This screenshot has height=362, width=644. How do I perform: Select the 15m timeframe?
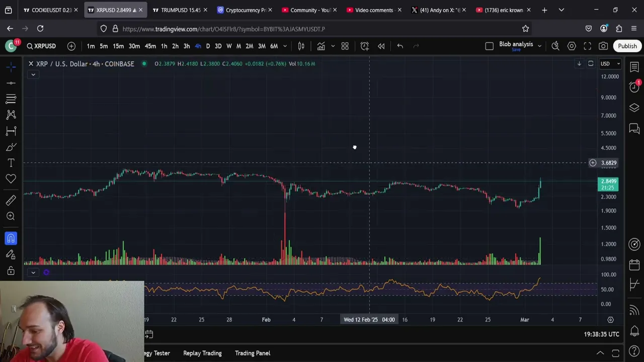(x=118, y=46)
